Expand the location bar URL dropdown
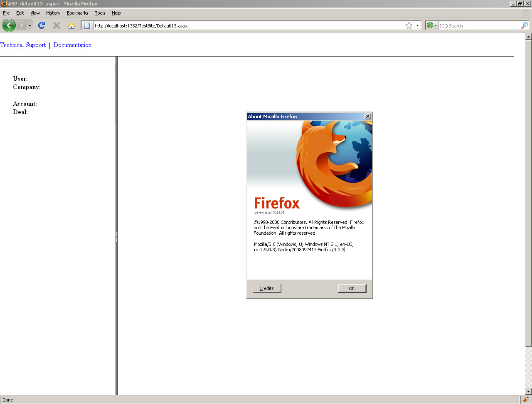The height and width of the screenshot is (404, 532). [417, 25]
